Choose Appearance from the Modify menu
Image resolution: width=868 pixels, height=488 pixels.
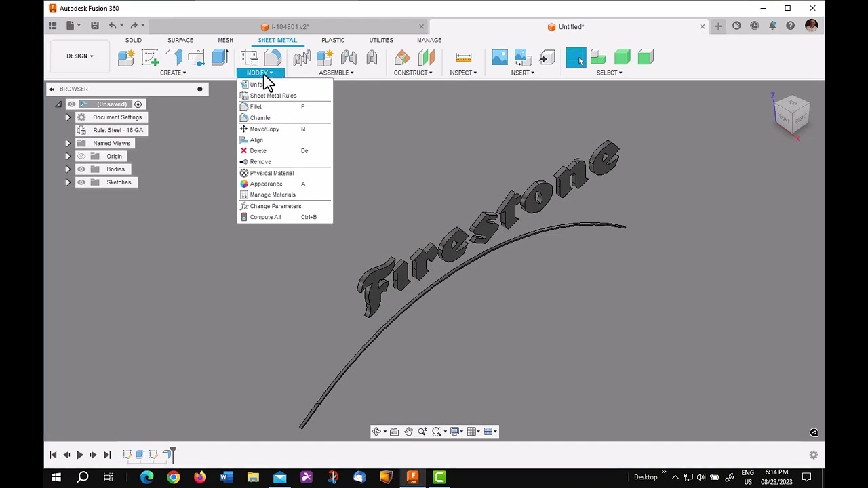[285, 184]
